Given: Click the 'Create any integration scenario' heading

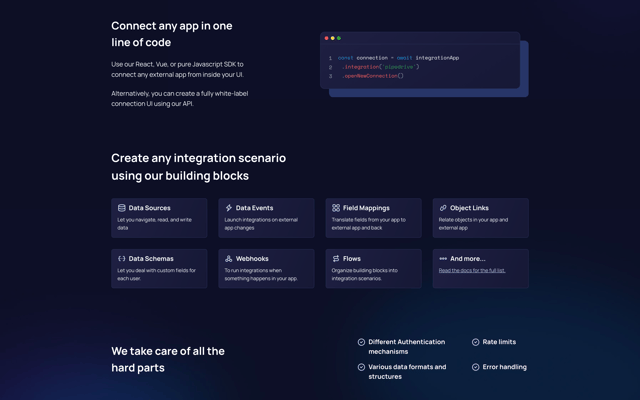Looking at the screenshot, I should coord(198,167).
